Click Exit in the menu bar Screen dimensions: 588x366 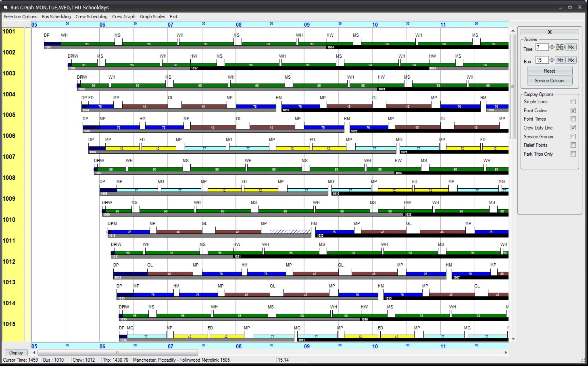(x=173, y=17)
